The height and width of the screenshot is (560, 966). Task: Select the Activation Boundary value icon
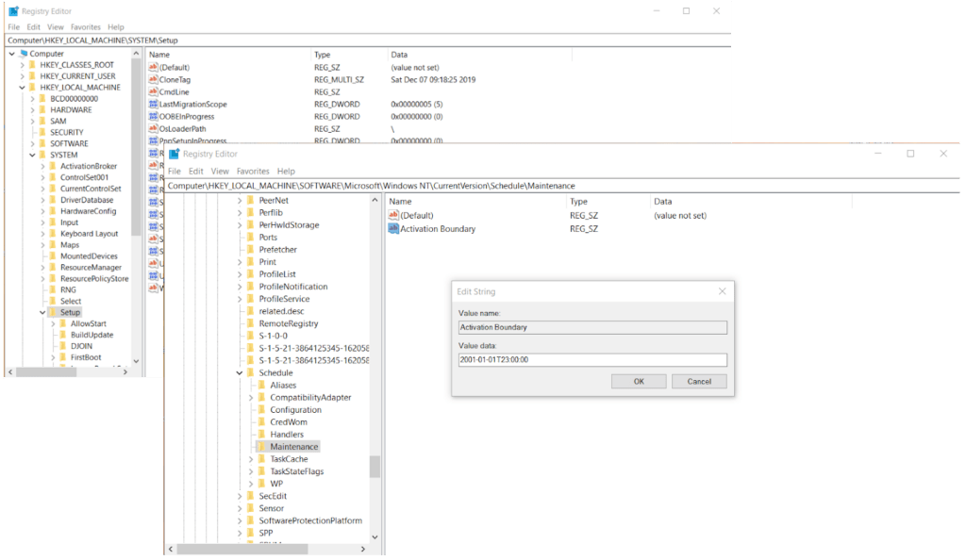tap(396, 228)
